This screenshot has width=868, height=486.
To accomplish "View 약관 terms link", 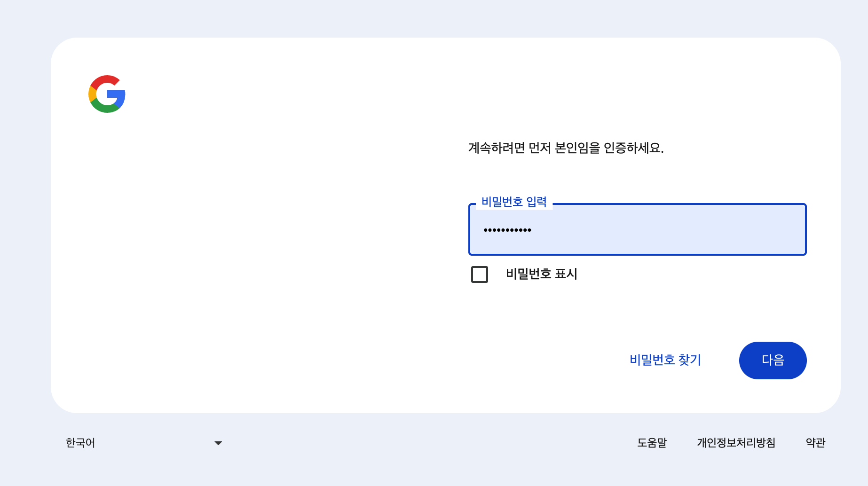I will pos(814,442).
